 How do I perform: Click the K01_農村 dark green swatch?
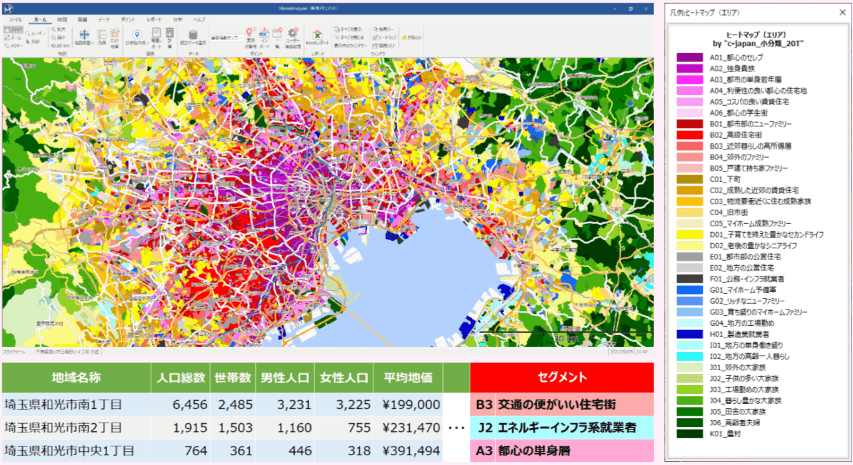click(x=689, y=433)
